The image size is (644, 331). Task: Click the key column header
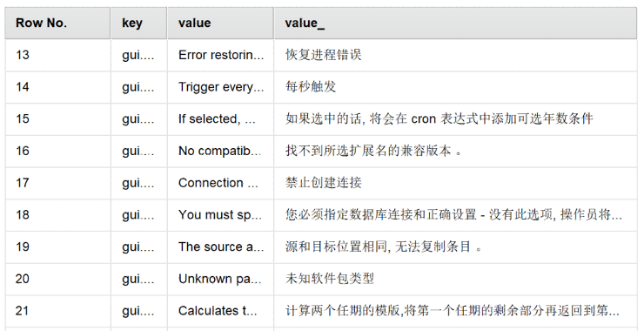point(139,23)
